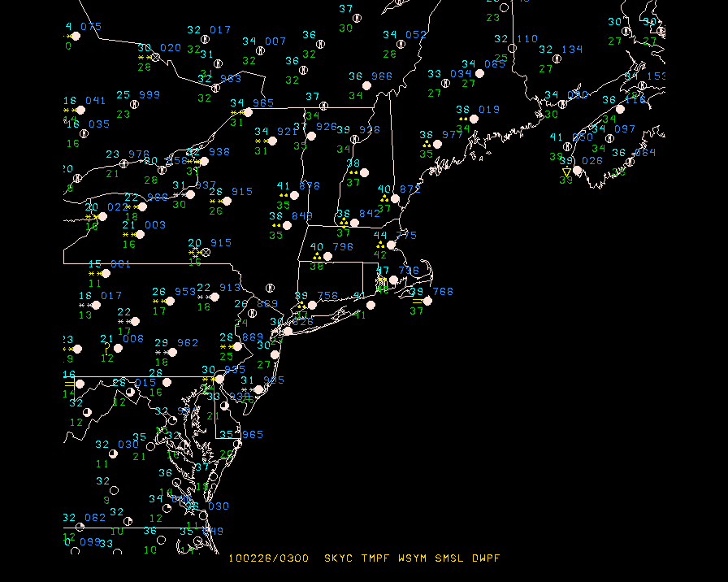The width and height of the screenshot is (728, 582).
Task: Click the temperature value 47
Action: pyautogui.click(x=383, y=270)
